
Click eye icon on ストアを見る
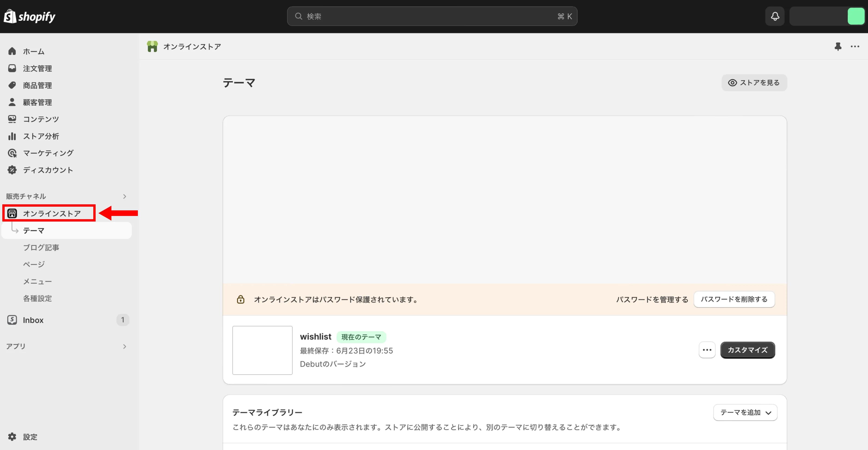732,83
